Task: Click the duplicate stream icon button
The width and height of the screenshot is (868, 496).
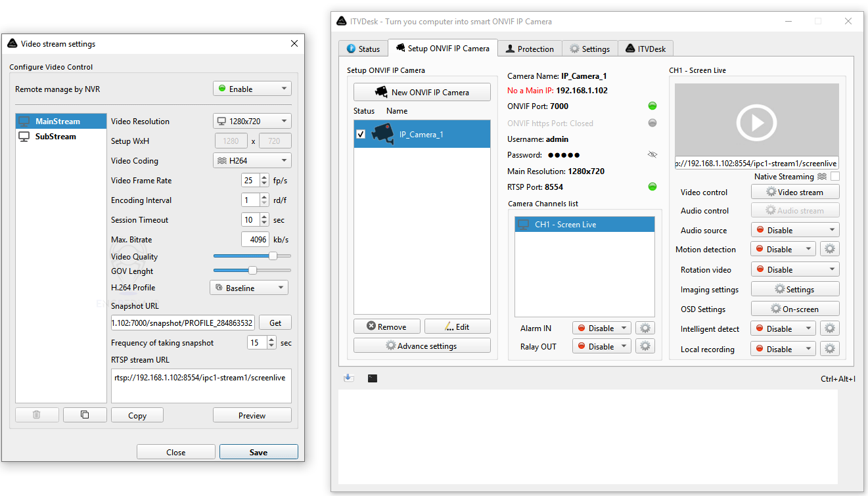Action: (85, 415)
